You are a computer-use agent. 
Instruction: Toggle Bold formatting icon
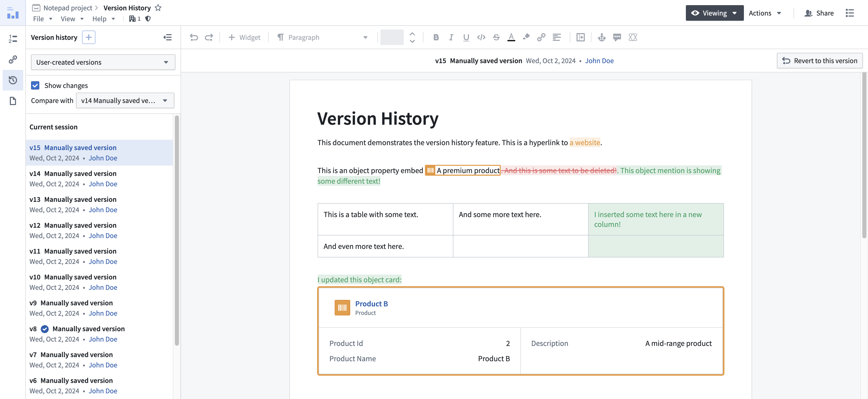[436, 38]
